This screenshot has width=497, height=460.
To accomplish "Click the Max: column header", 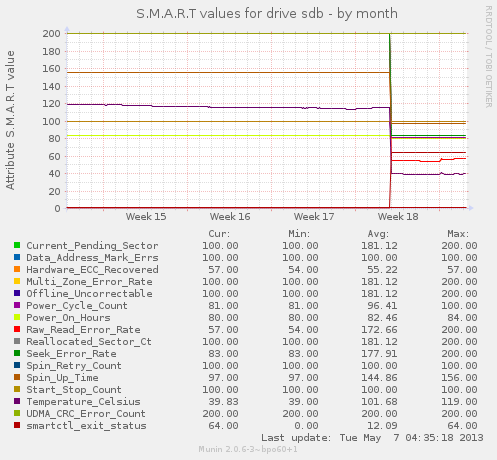I will 458,234.
